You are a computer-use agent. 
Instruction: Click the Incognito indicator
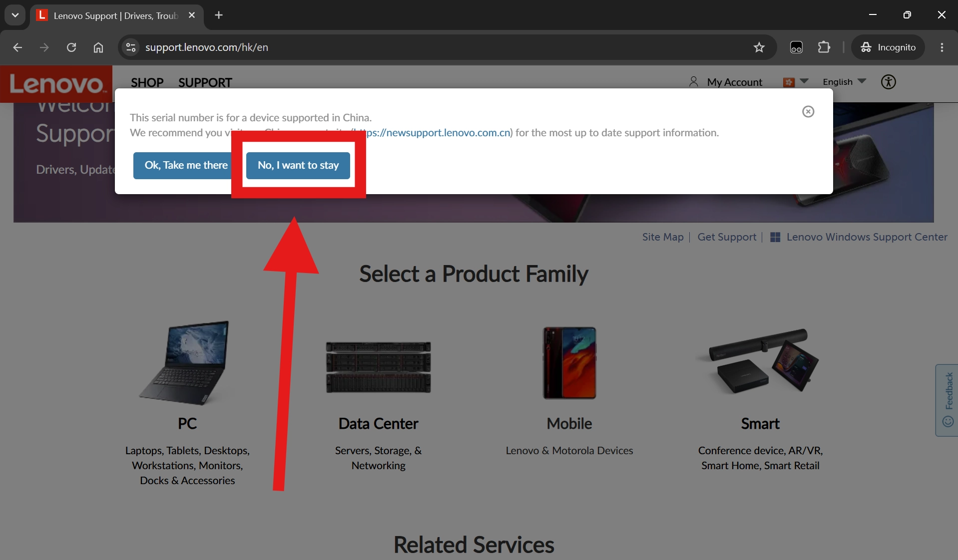[x=888, y=47]
